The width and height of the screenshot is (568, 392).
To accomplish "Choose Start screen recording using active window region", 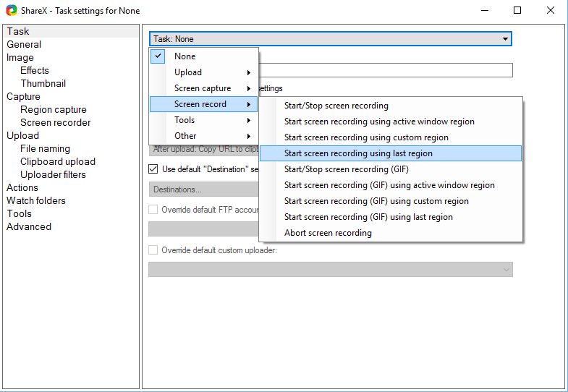I will (x=391, y=122).
